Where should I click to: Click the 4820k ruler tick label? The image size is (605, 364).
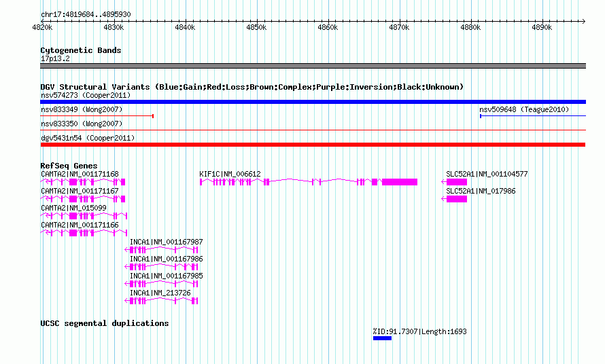42,27
